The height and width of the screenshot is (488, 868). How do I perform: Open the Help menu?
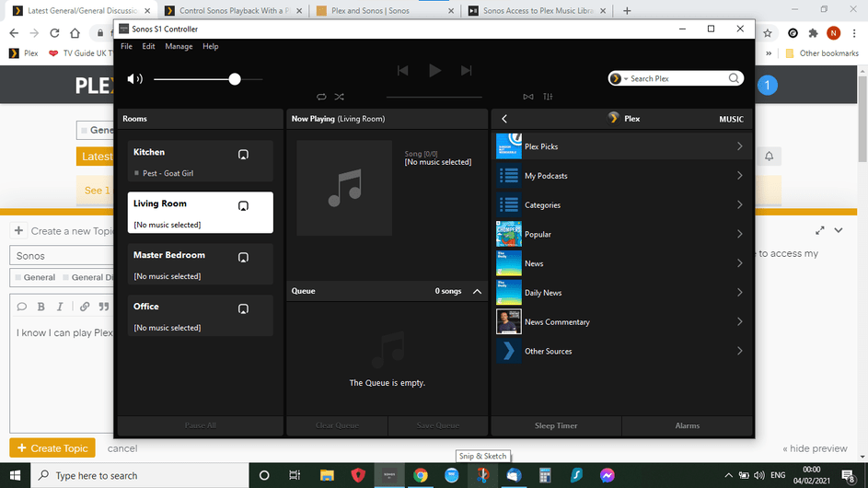[211, 47]
